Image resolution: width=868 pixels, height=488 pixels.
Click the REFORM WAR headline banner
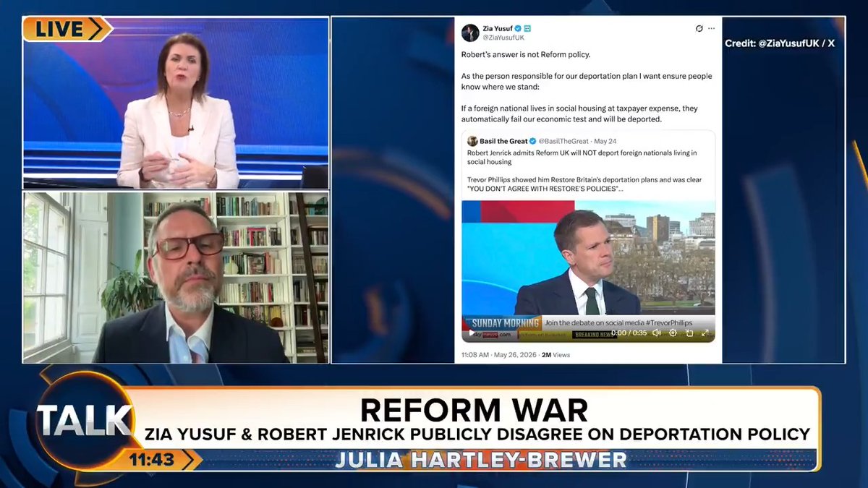tap(474, 410)
